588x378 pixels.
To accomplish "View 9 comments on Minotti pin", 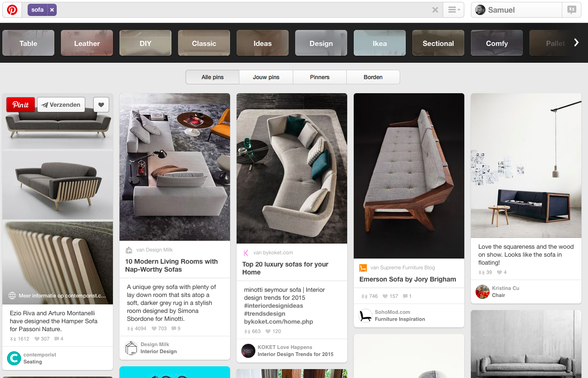I will [x=176, y=329].
